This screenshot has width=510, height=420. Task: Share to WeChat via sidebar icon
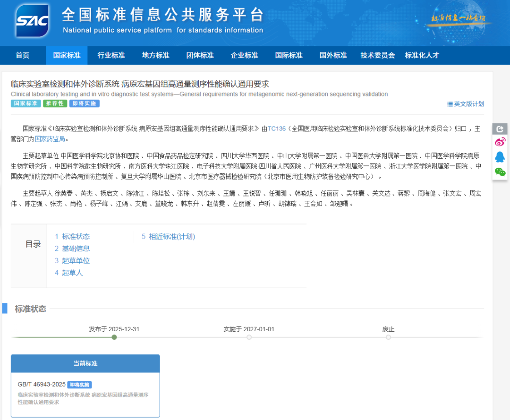(x=500, y=171)
